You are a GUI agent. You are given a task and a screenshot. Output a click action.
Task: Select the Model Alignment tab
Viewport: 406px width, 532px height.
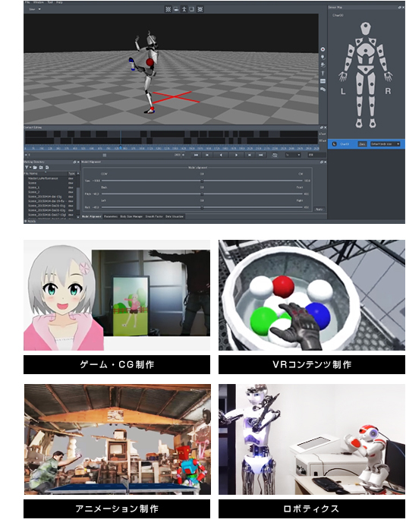pyautogui.click(x=92, y=216)
